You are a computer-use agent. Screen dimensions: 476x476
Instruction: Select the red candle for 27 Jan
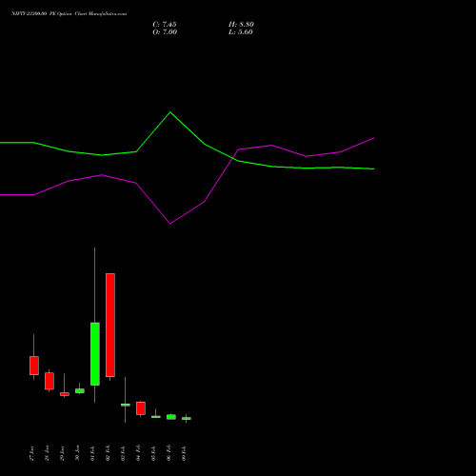click(34, 366)
